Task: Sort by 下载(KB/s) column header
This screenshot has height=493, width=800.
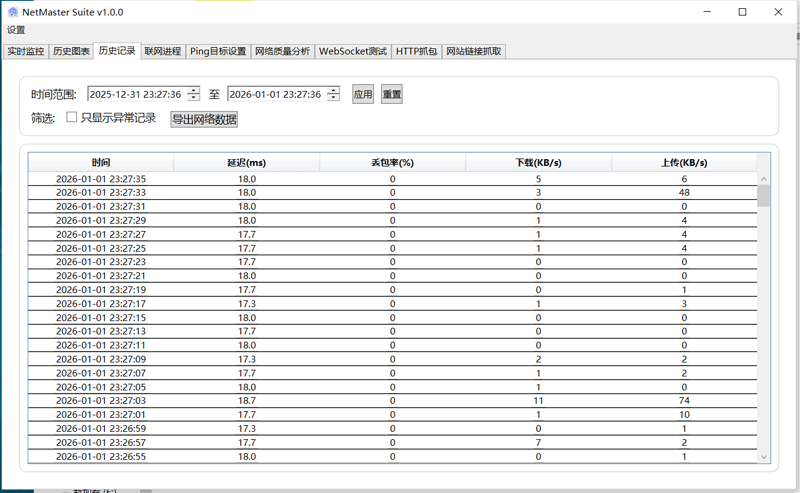Action: point(538,162)
